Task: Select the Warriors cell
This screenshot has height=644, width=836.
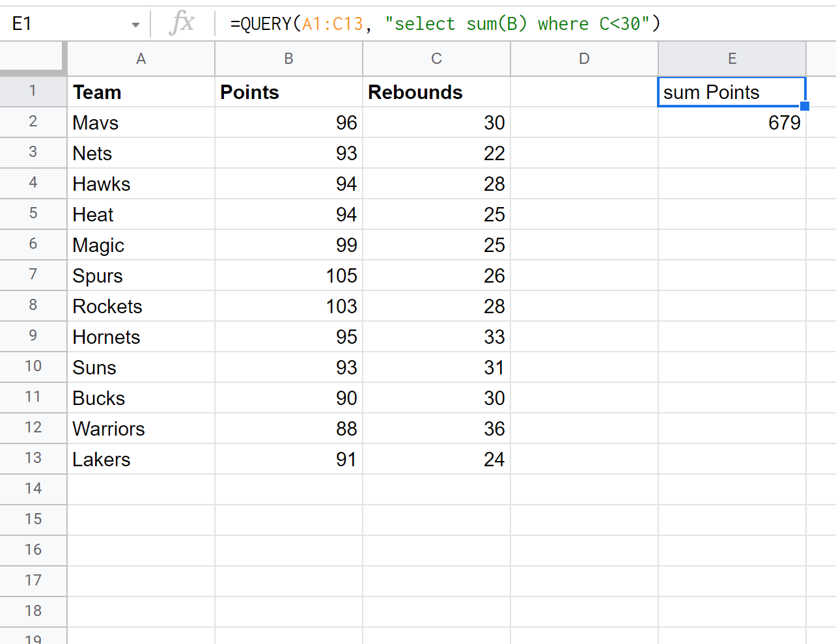Action: [141, 428]
